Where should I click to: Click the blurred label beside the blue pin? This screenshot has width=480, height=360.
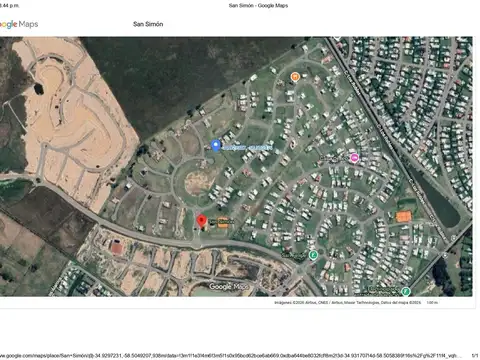click(247, 147)
